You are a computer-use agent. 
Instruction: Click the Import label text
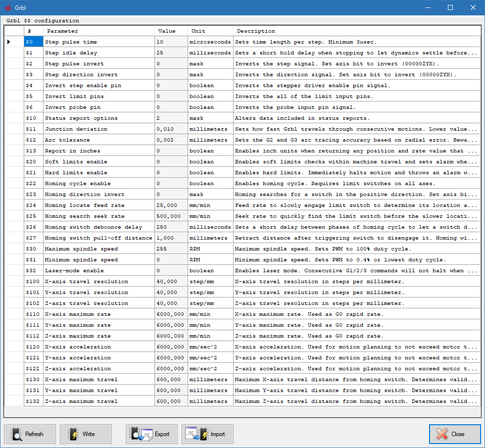coord(218,434)
